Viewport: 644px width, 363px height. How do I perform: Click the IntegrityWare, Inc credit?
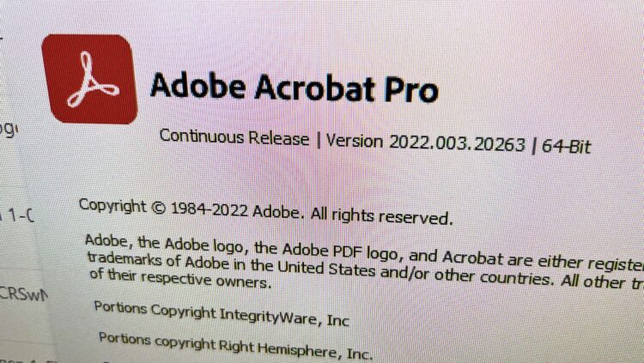(x=284, y=317)
